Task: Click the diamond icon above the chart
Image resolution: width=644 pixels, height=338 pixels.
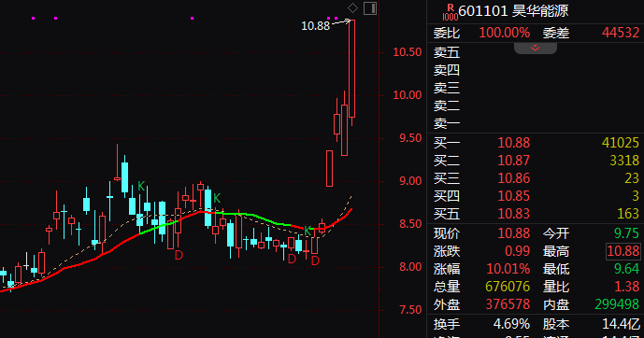Action: click(352, 7)
